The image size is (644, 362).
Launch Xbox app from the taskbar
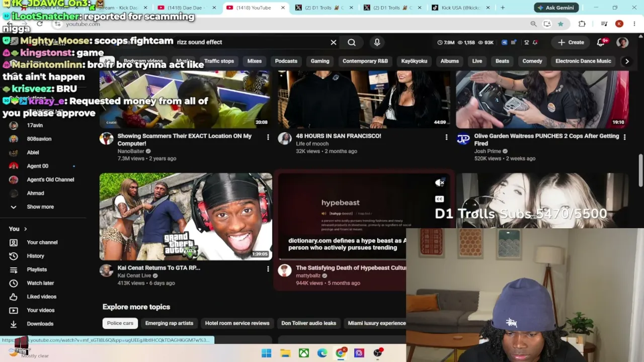click(x=304, y=353)
